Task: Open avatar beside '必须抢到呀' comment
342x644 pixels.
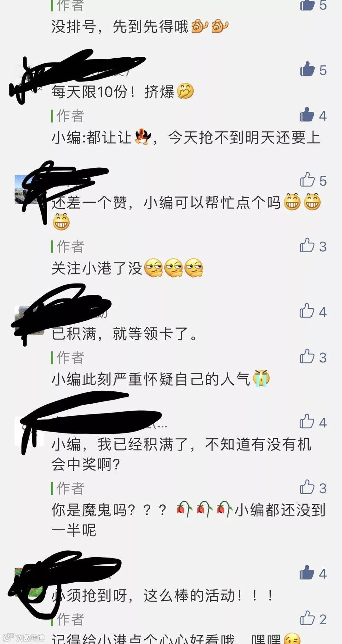Action: (x=29, y=582)
